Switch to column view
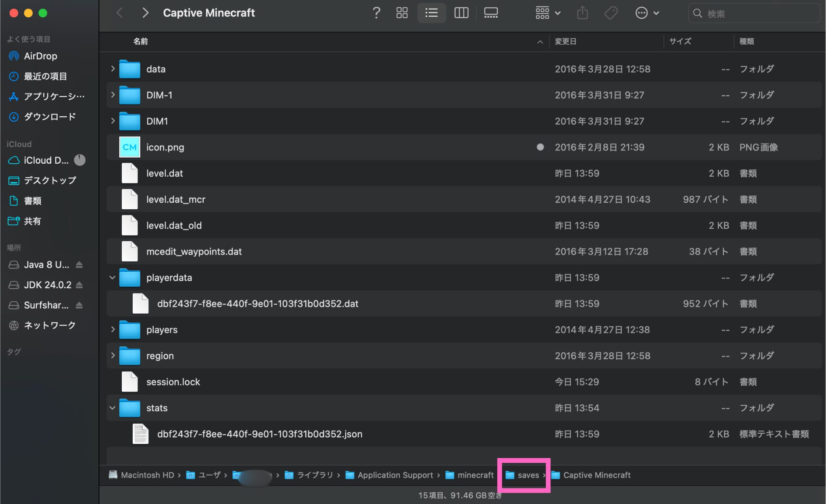 (461, 13)
